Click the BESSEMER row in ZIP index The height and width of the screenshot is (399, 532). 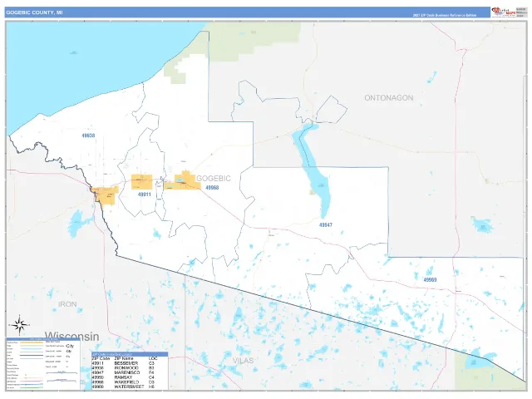click(130, 363)
